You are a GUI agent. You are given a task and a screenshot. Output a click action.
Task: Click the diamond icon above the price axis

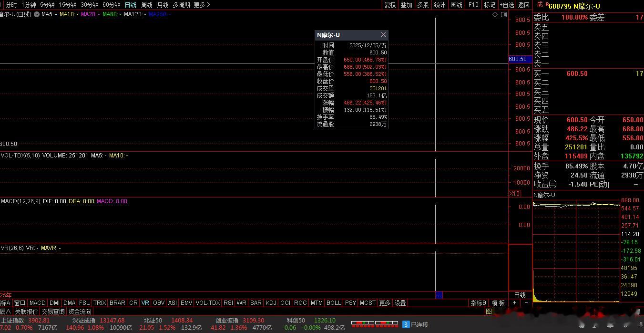pyautogui.click(x=495, y=15)
